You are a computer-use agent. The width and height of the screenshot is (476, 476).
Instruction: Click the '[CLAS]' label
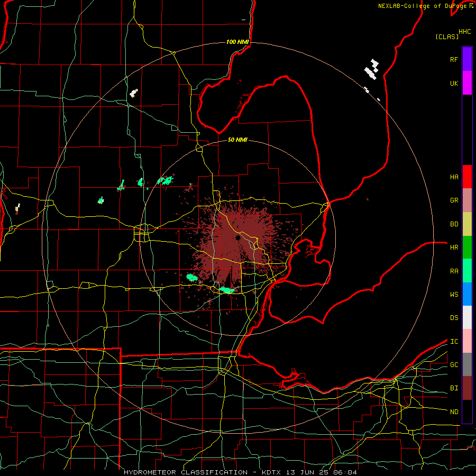coord(447,36)
